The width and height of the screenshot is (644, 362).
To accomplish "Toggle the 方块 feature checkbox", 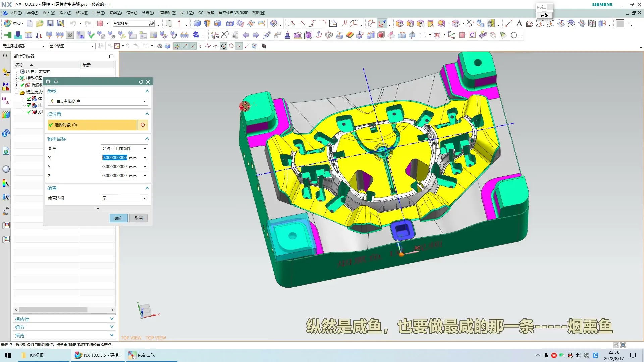I will click(x=29, y=112).
